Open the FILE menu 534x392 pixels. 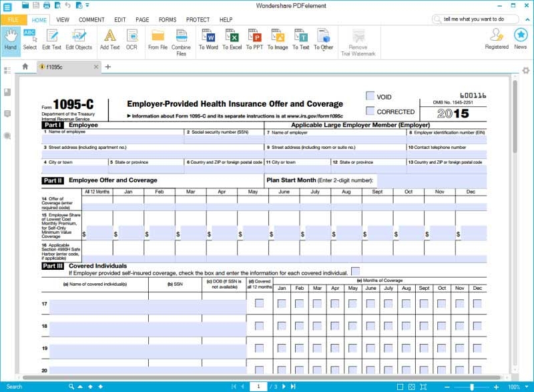point(13,20)
